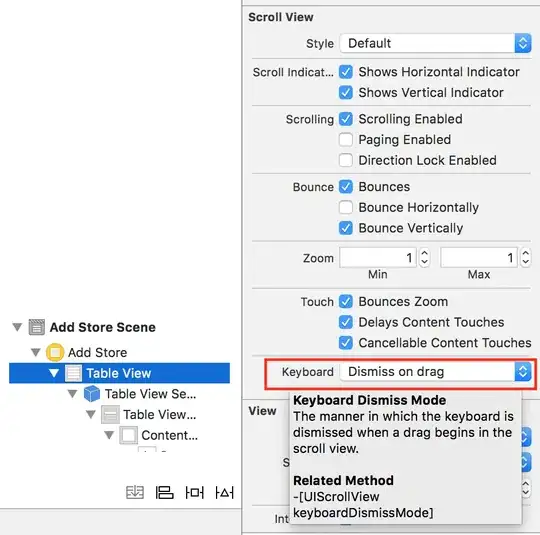Open the Style dropdown set to Default
This screenshot has width=540, height=535.
435,43
